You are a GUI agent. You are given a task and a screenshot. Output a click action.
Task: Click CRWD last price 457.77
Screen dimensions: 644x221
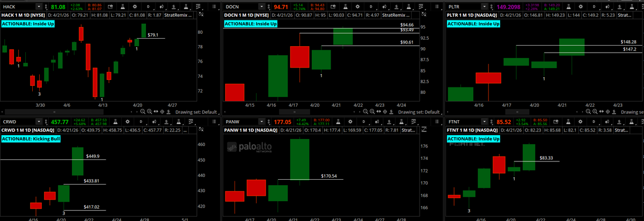(x=60, y=122)
